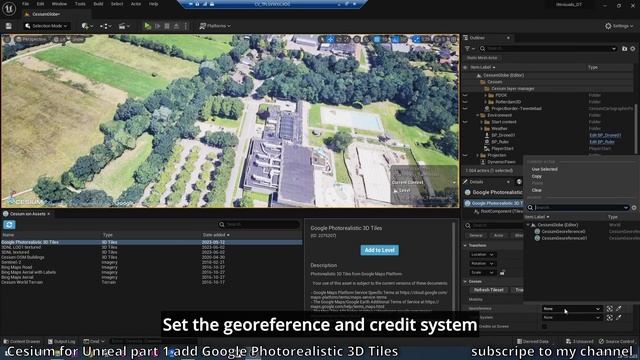640x360 pixels.
Task: Open the Settings menu at top right
Action: (x=619, y=26)
